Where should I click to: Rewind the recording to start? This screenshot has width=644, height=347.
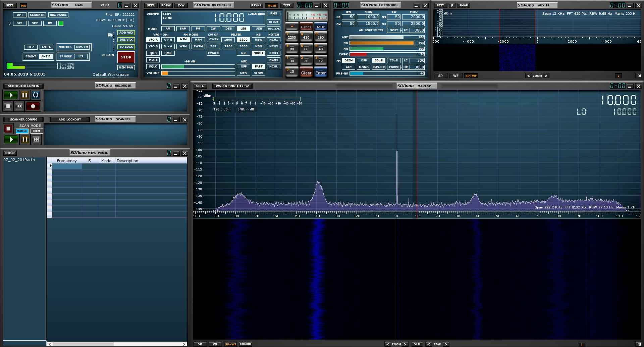(x=19, y=106)
